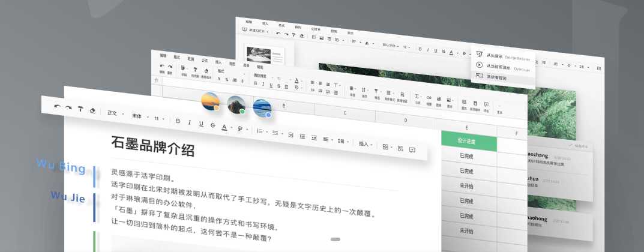Click 保存版本 in spreadsheet toolbar

(475, 106)
